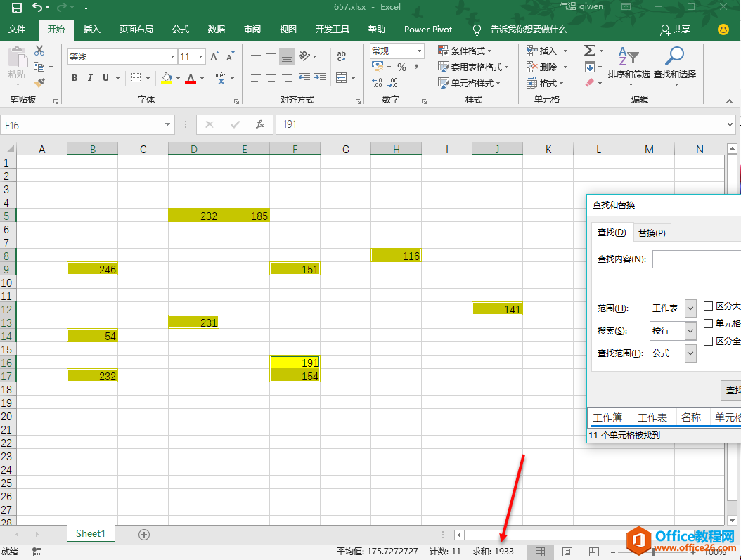This screenshot has width=741, height=560.
Task: Open the number format 常规 dropdown
Action: click(419, 51)
